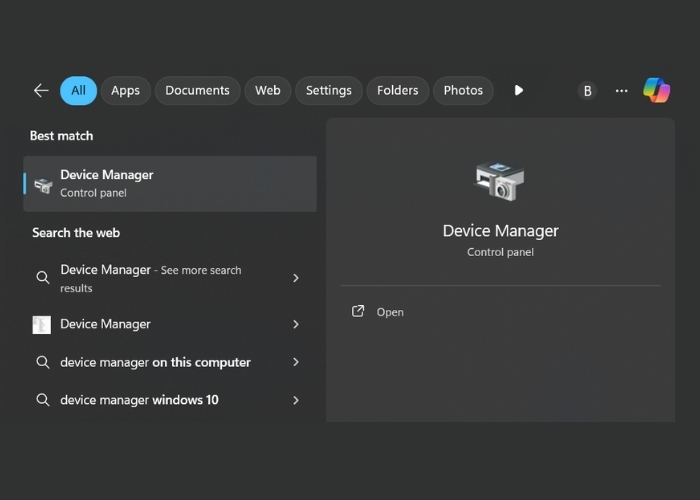Open the Copilot icon
The image size is (700, 500).
point(657,90)
